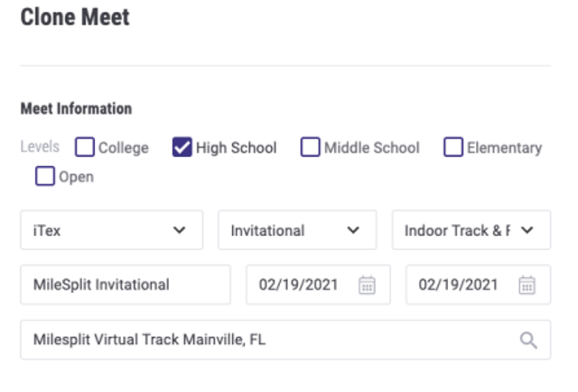The image size is (578, 392).
Task: Click the Middle School label text
Action: point(372,148)
